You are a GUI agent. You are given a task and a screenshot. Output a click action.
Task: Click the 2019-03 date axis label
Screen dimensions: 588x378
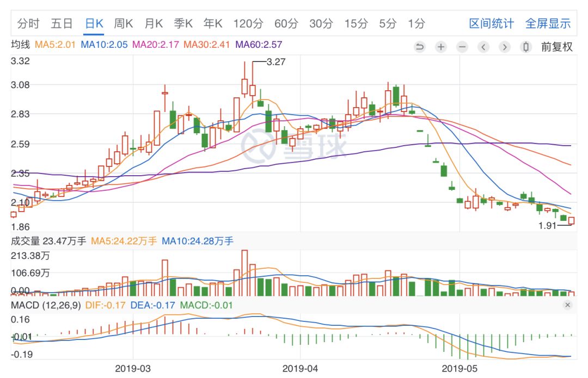coord(133,369)
